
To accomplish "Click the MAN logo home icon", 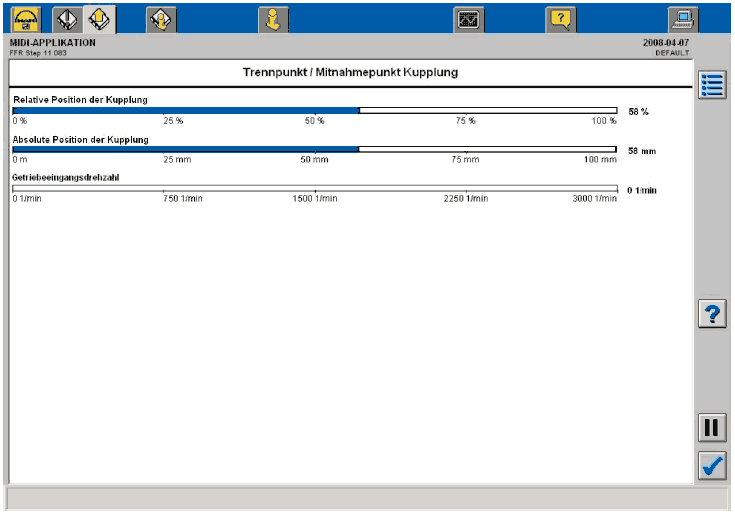I will tap(25, 18).
